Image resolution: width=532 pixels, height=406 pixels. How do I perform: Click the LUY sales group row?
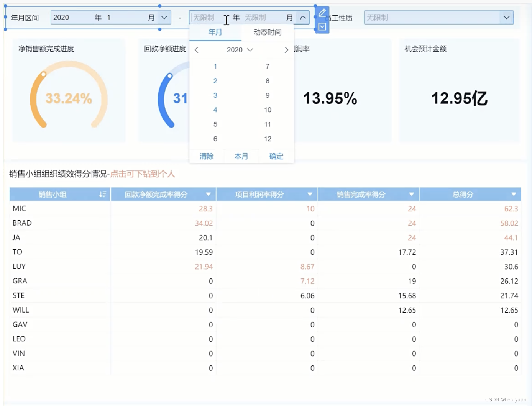(265, 267)
